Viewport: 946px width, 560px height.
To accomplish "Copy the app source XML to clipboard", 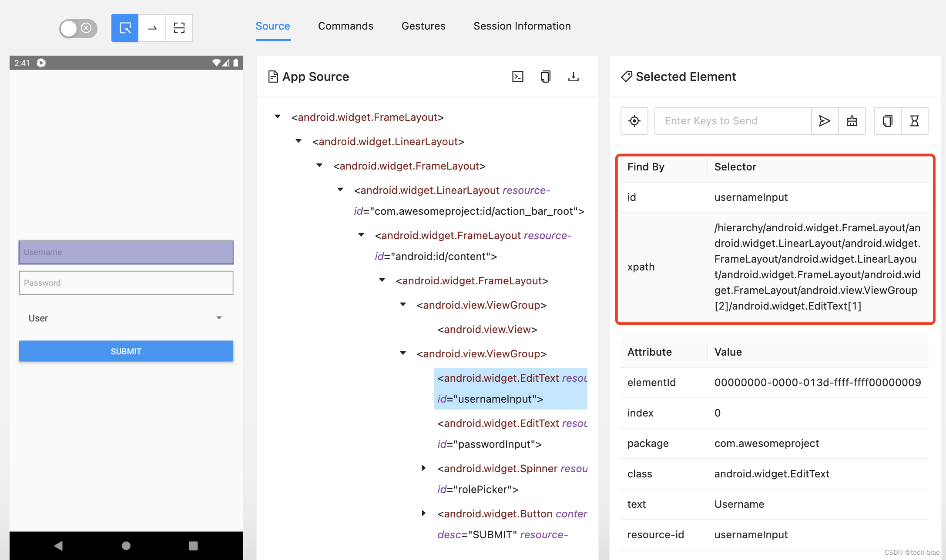I will coord(545,77).
